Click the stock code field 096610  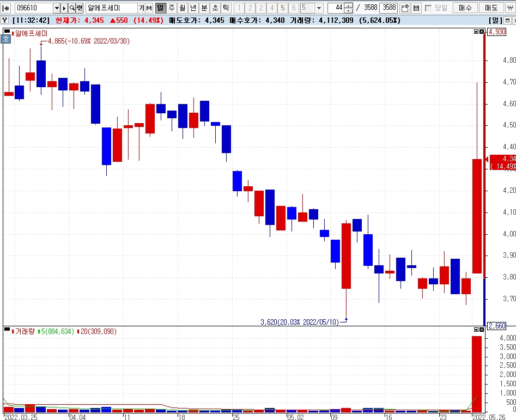tap(34, 8)
